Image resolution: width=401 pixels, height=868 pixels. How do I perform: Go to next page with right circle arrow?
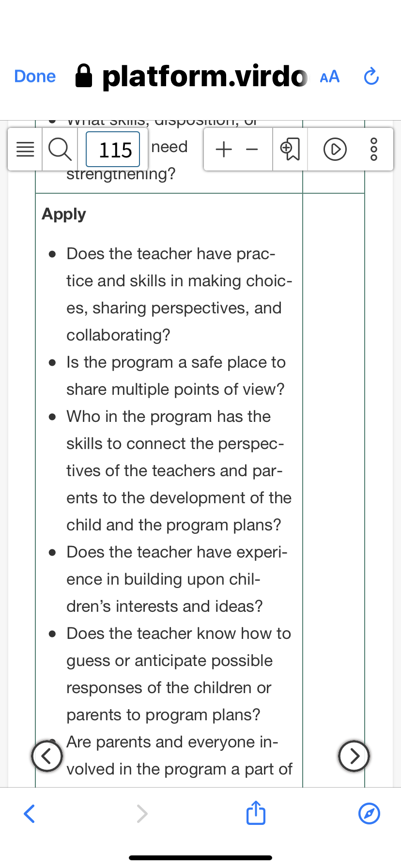tap(354, 756)
